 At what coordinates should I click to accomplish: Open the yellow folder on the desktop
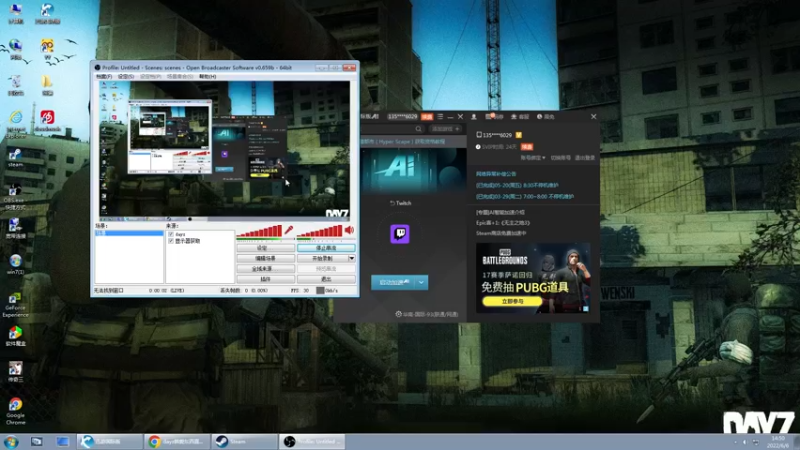click(x=47, y=85)
